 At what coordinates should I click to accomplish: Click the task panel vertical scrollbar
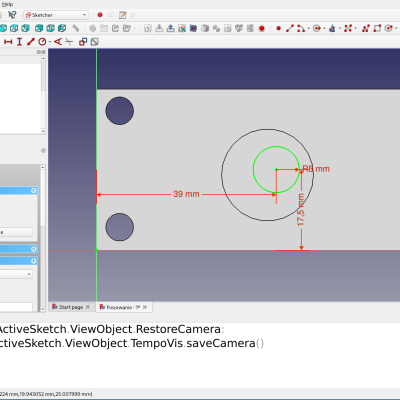[43, 238]
